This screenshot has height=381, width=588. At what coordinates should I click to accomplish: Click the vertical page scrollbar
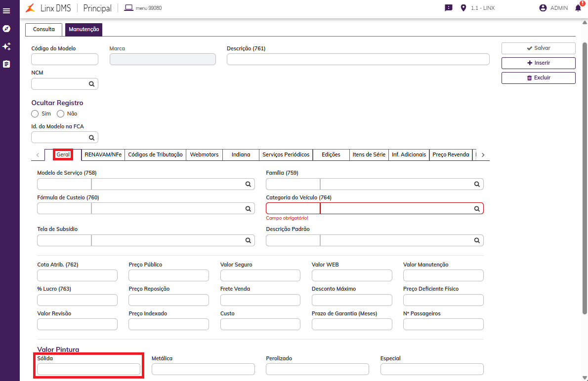(585, 178)
